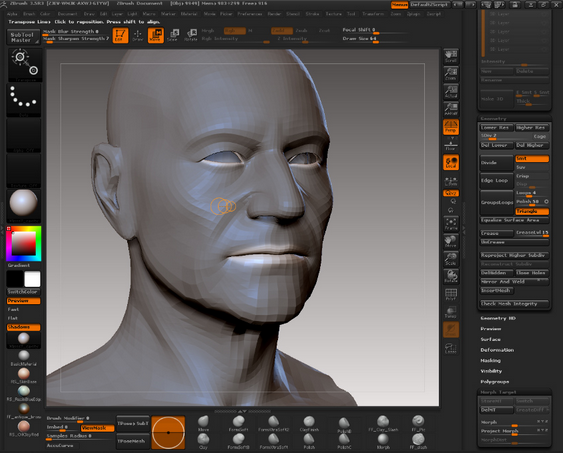The image size is (563, 453).
Task: Select the Edit mode icon in the top toolbar
Action: point(120,35)
